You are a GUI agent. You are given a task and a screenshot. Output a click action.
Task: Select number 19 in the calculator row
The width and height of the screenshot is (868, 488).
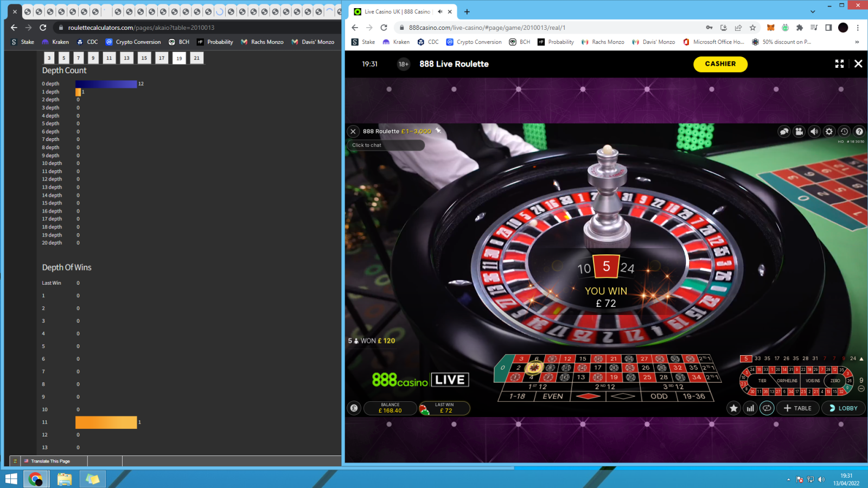(x=179, y=58)
